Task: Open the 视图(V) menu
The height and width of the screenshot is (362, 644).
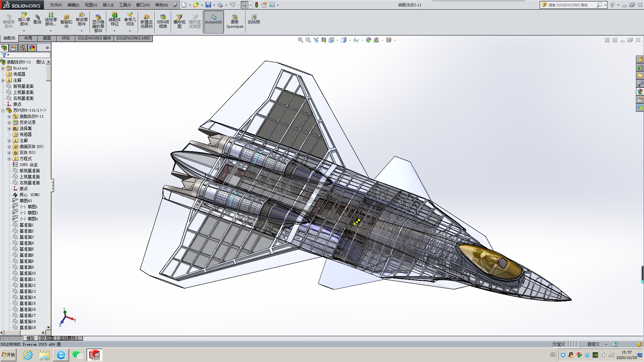Action: coord(91,5)
